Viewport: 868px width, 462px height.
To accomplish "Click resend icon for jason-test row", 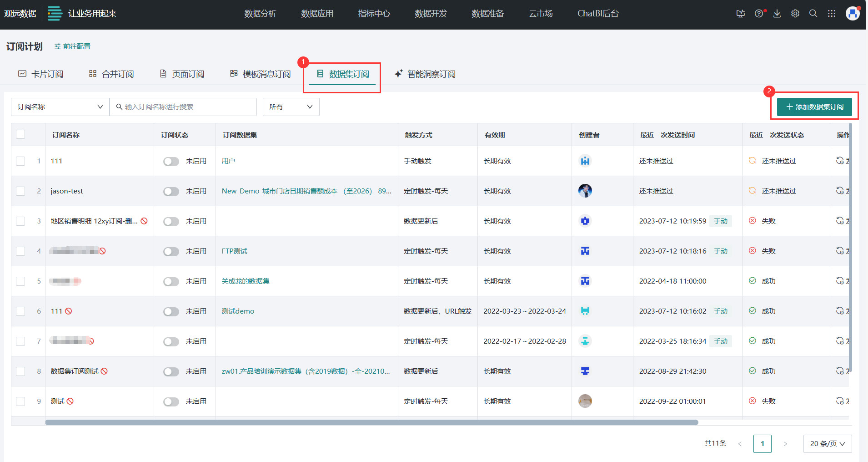I will coord(840,191).
